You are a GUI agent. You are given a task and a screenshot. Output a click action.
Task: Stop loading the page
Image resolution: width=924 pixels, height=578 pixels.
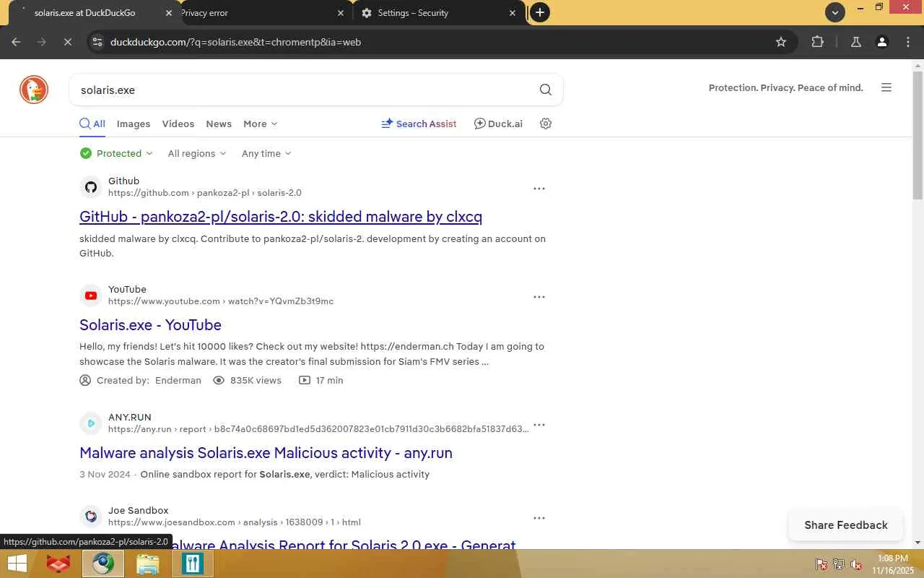pos(67,42)
